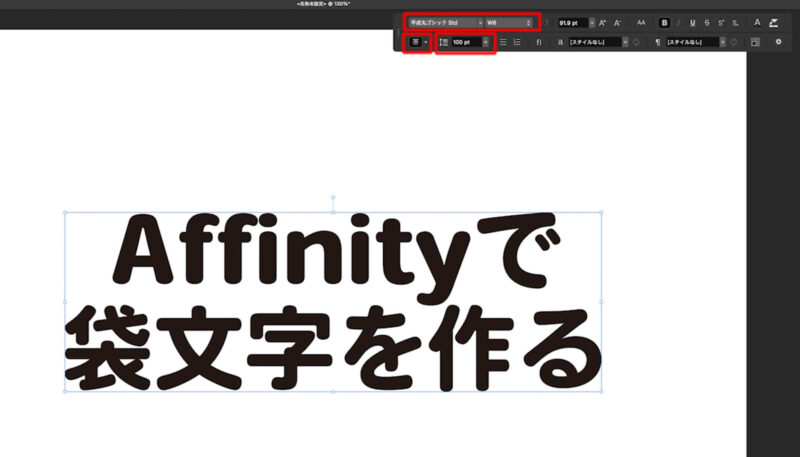This screenshot has height=457, width=800.
Task: Toggle Underline formatting
Action: pyautogui.click(x=692, y=23)
